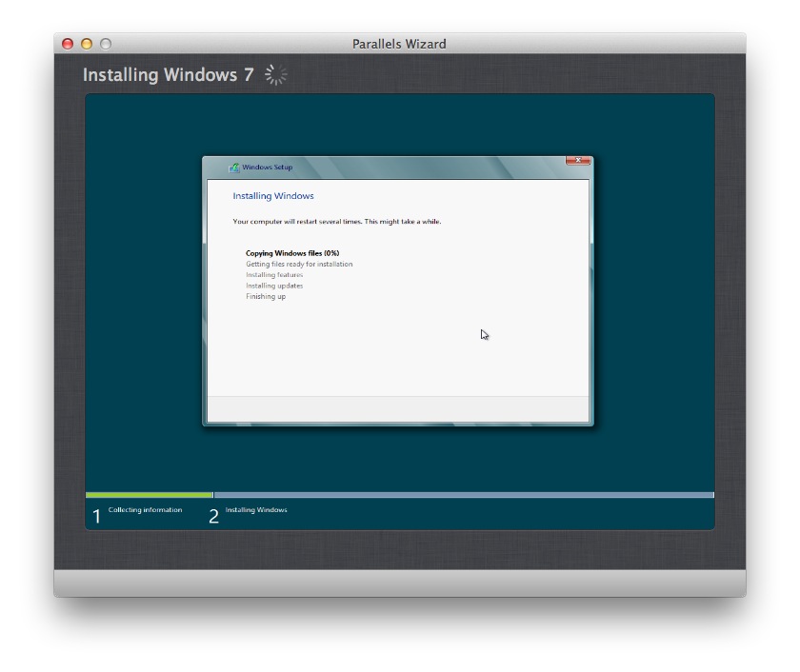Click the "Parallels Wizard" window title
The image size is (800, 672).
[399, 44]
